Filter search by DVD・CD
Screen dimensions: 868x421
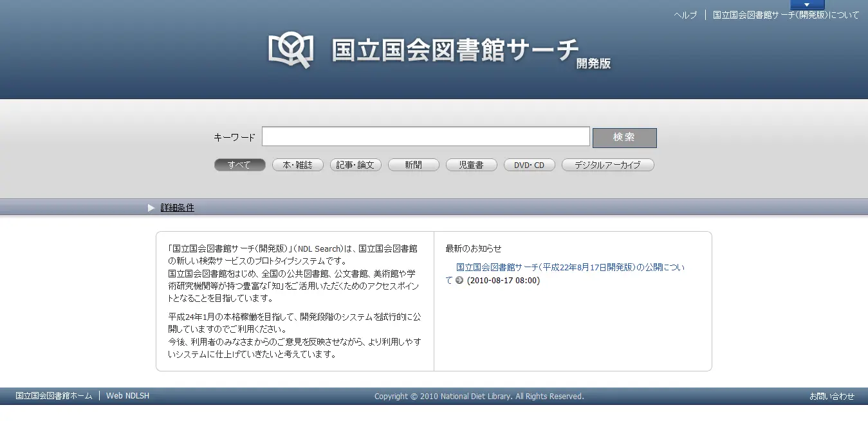(x=529, y=165)
